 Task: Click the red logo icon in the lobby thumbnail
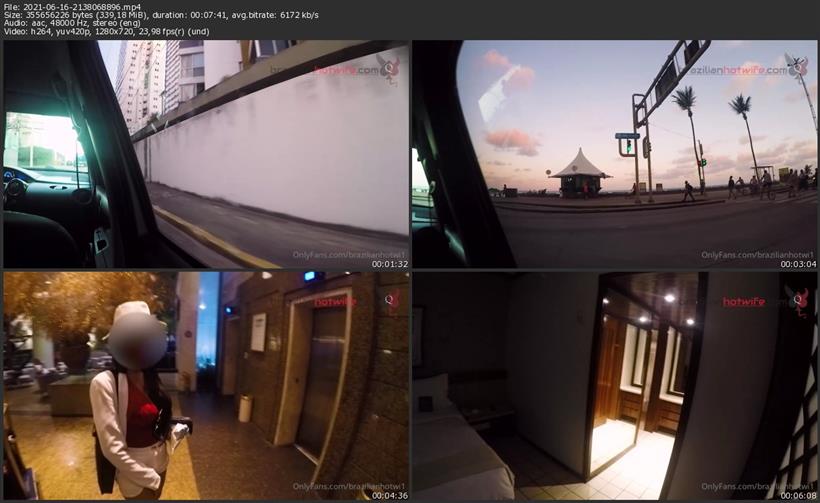point(390,299)
